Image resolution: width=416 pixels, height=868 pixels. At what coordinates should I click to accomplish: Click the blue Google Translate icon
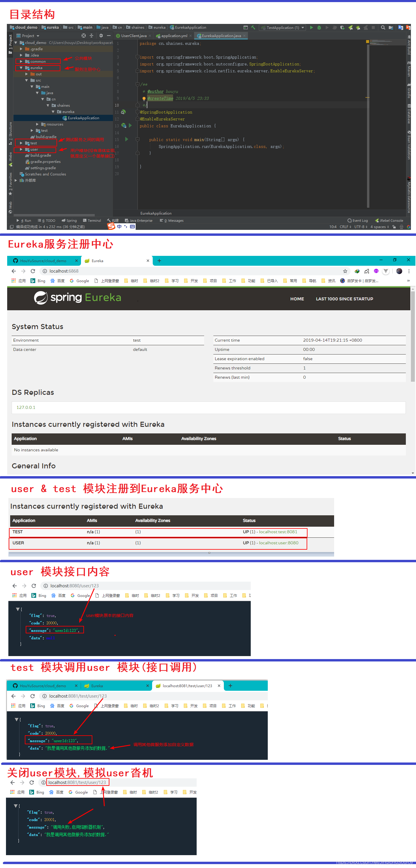(400, 27)
